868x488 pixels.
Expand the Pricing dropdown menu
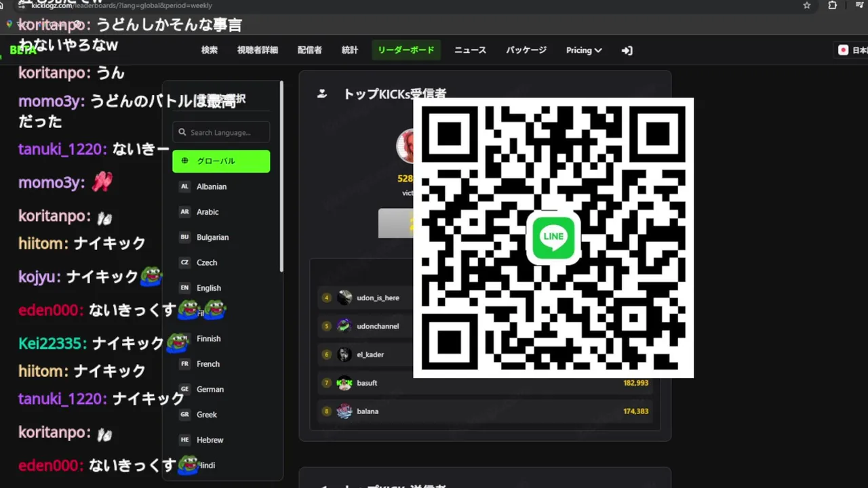coord(584,50)
